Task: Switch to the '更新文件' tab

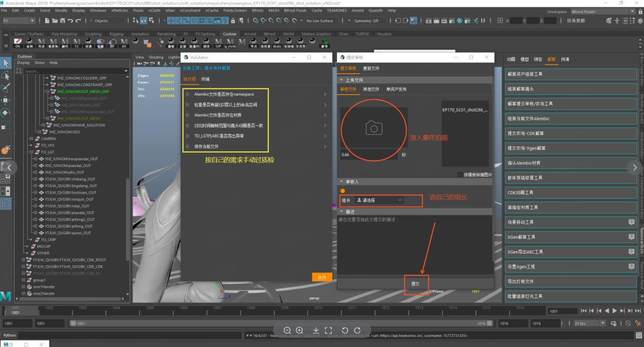Action: pyautogui.click(x=371, y=68)
